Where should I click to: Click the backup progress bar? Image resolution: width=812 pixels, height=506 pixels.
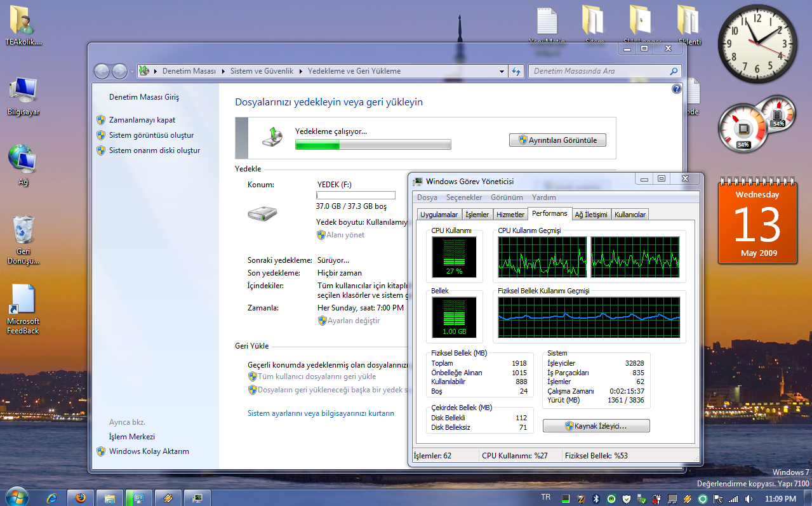[373, 145]
